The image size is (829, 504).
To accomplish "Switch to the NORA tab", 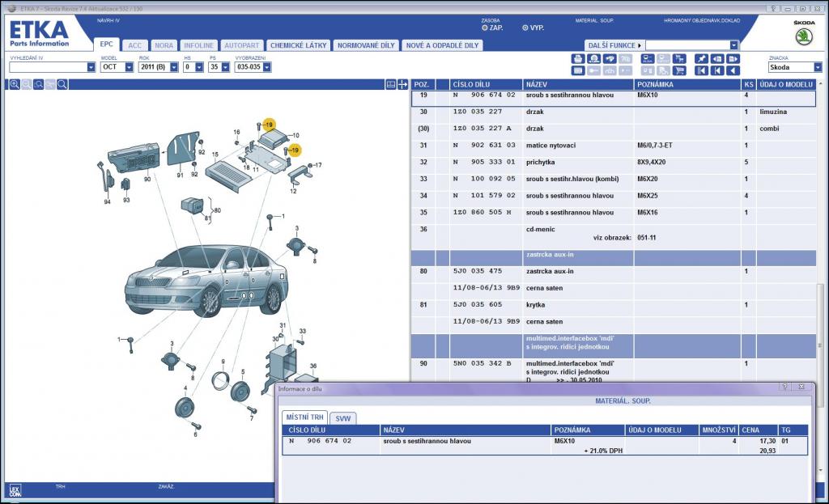I will (164, 45).
